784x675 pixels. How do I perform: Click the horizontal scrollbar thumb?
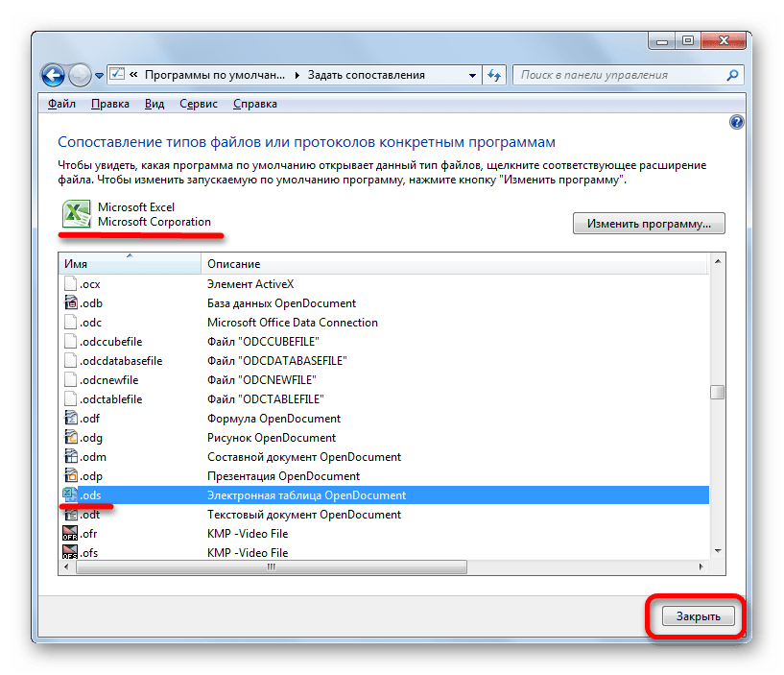[x=271, y=567]
